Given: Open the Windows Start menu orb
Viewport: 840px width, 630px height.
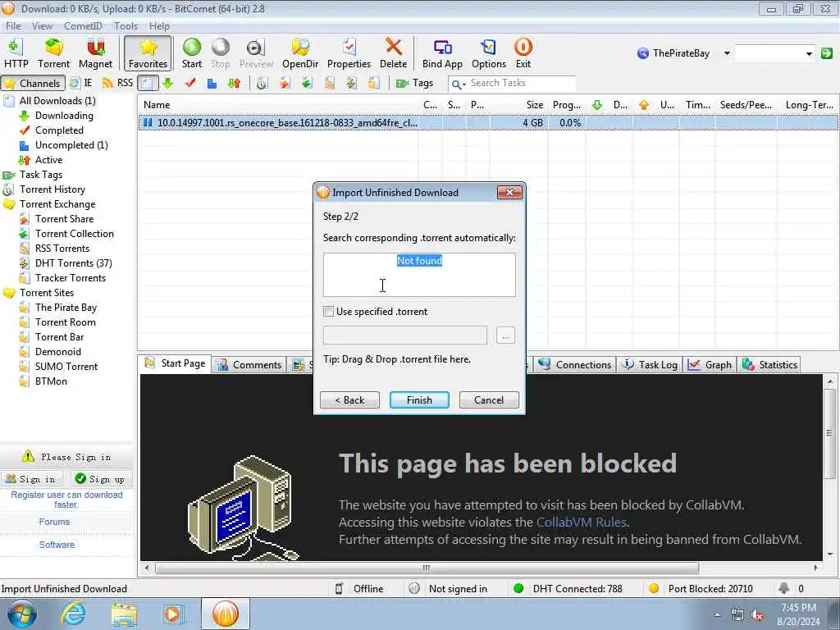Looking at the screenshot, I should click(21, 614).
